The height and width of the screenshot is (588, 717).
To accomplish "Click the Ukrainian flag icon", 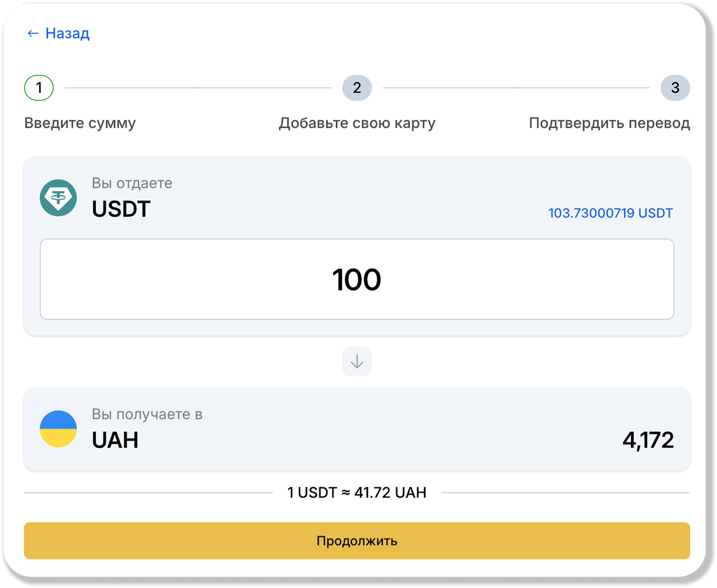I will (58, 429).
